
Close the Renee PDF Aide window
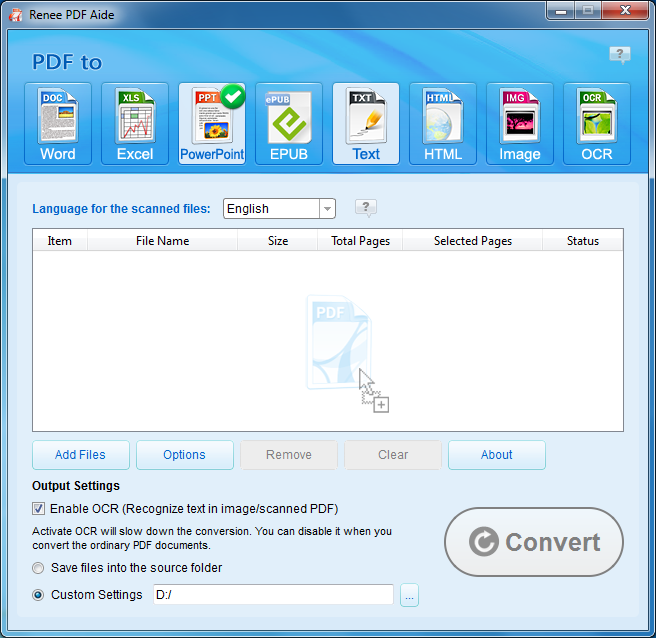coord(625,10)
